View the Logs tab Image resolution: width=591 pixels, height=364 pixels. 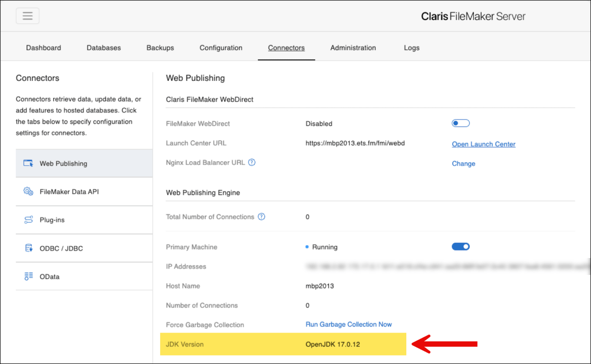[411, 48]
